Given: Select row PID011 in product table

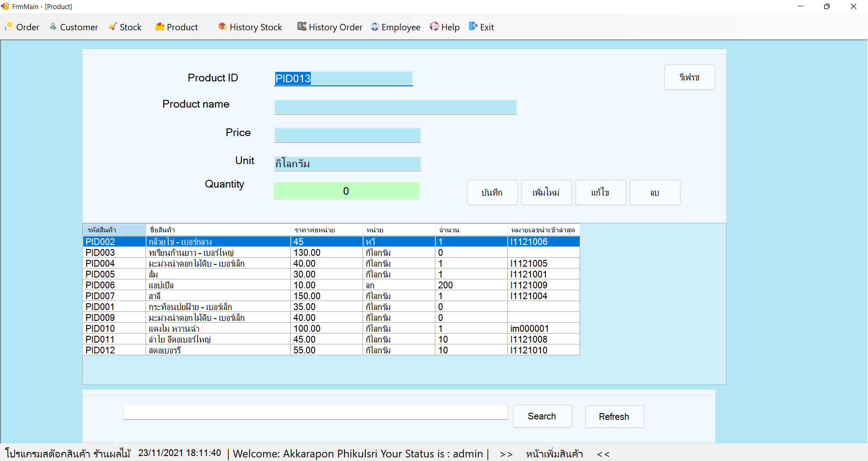Looking at the screenshot, I should coord(331,339).
